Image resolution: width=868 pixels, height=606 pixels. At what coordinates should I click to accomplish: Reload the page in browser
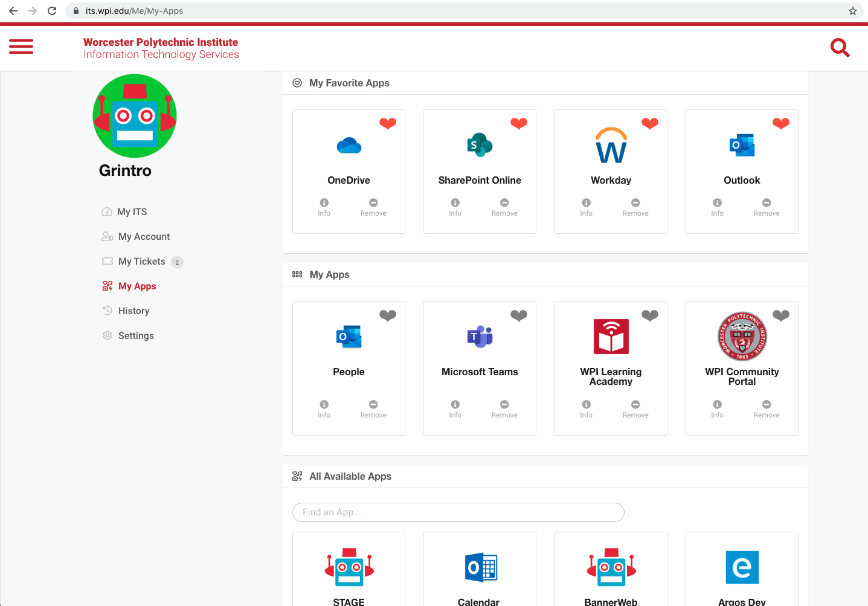(x=52, y=11)
